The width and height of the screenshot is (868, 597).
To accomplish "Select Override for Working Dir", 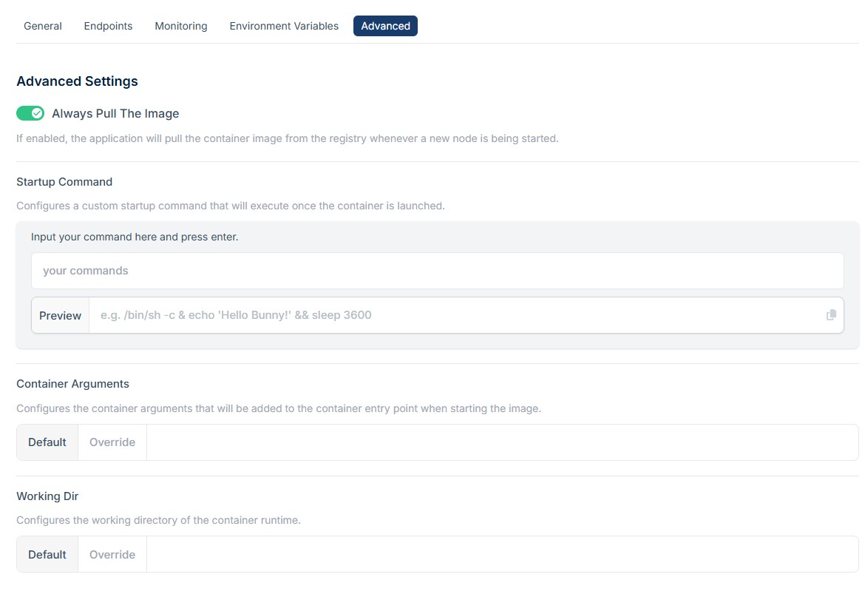I will (112, 554).
